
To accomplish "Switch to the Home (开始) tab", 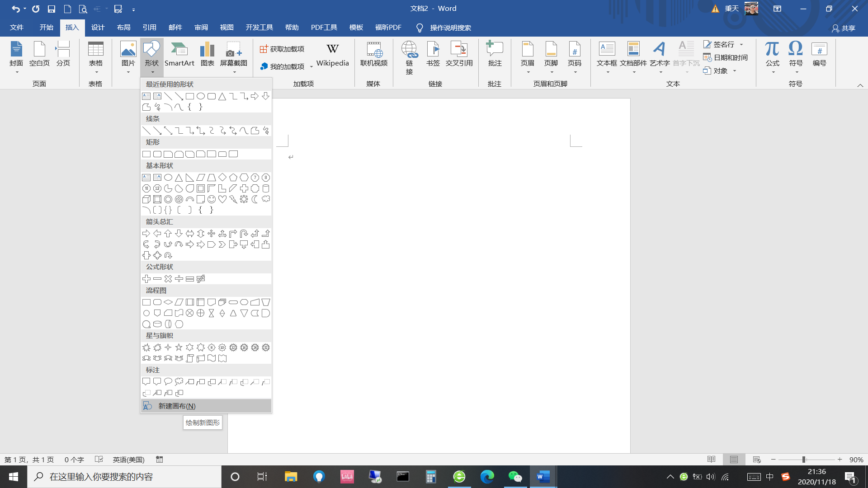I will click(x=46, y=28).
